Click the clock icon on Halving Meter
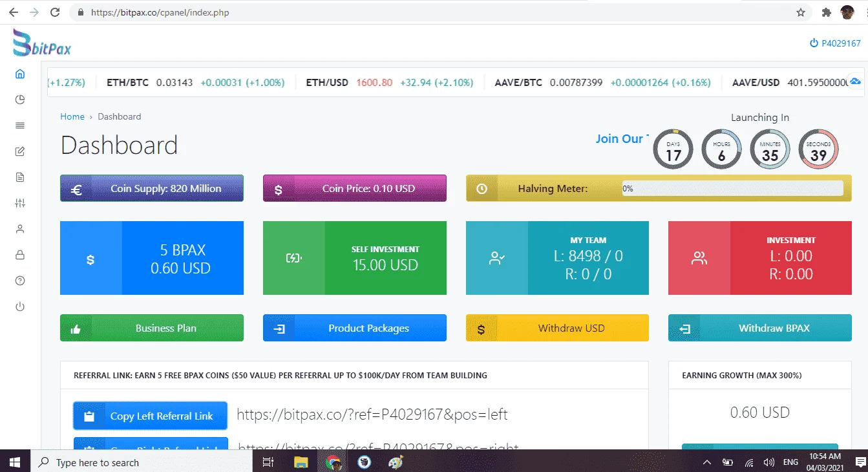The height and width of the screenshot is (472, 868). [482, 189]
